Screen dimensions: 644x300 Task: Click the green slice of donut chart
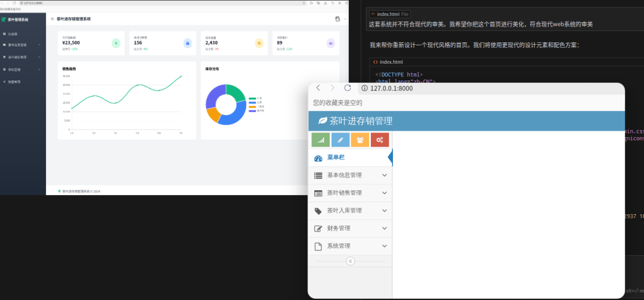(237, 93)
